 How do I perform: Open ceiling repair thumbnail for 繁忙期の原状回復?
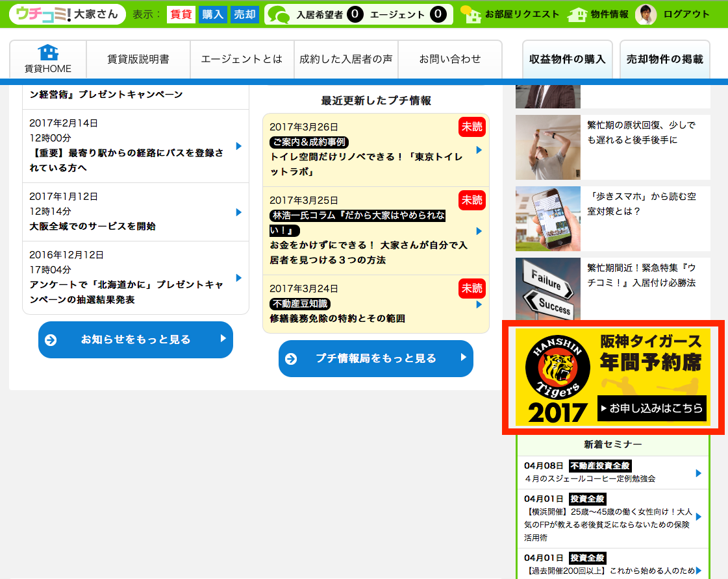[548, 147]
